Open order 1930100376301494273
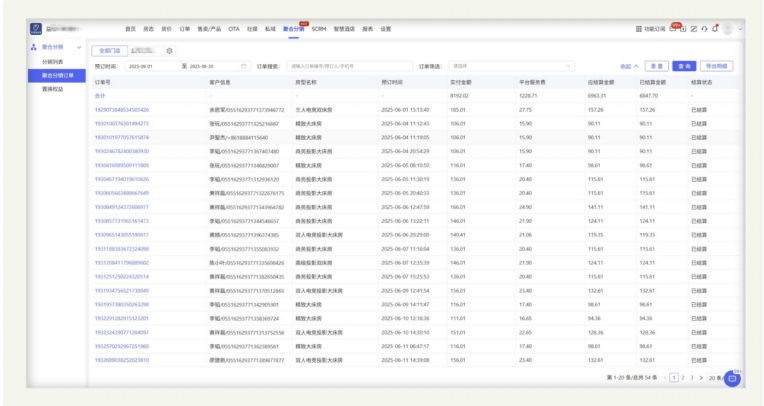This screenshot has height=406, width=764. tap(122, 124)
